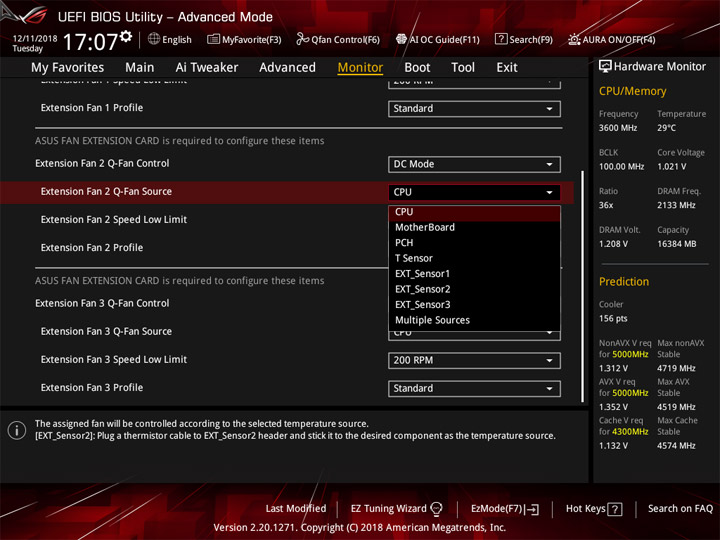
Task: Select Extension Fan 2 Speed Low Limit row
Action: pyautogui.click(x=114, y=219)
